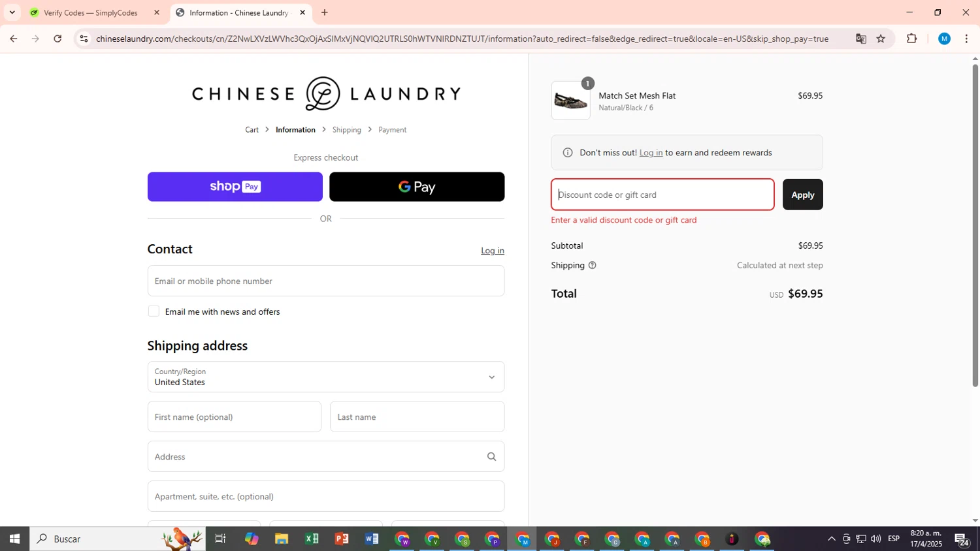Screen dimensions: 980x551
Task: Open browser extensions menu
Action: [x=912, y=39]
